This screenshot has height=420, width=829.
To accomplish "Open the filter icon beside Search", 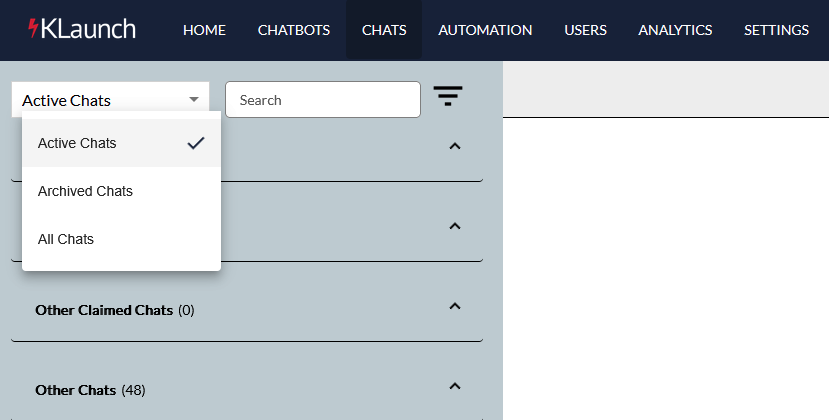I will point(448,96).
